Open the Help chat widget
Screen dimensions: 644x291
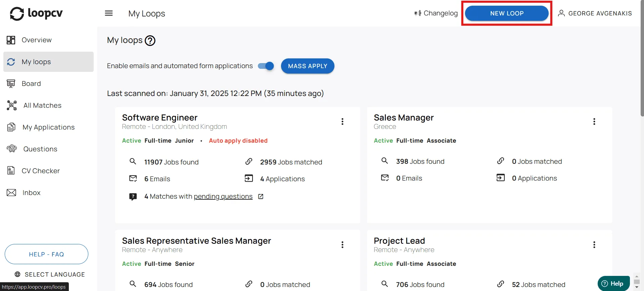click(x=613, y=284)
